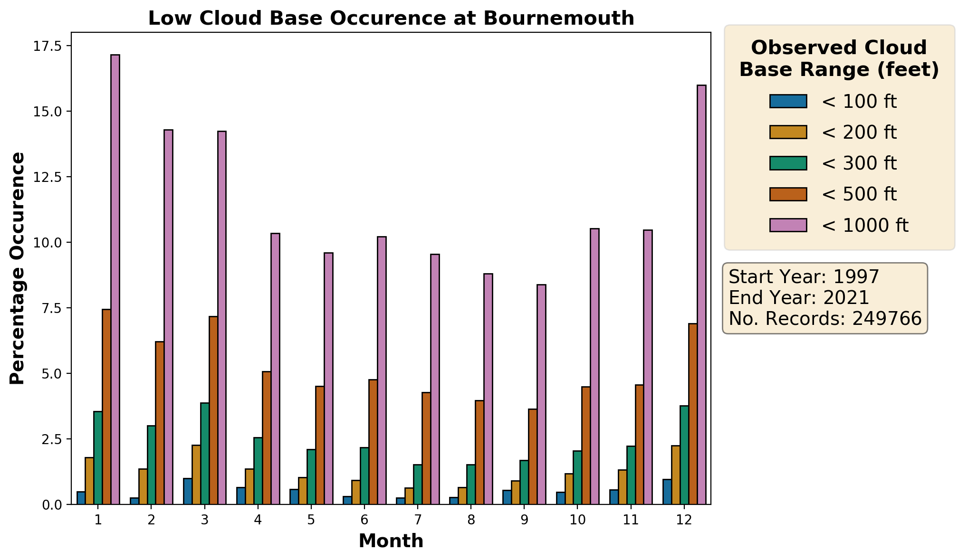Click the < 1000 ft legend label
958x560 pixels.
pos(864,225)
